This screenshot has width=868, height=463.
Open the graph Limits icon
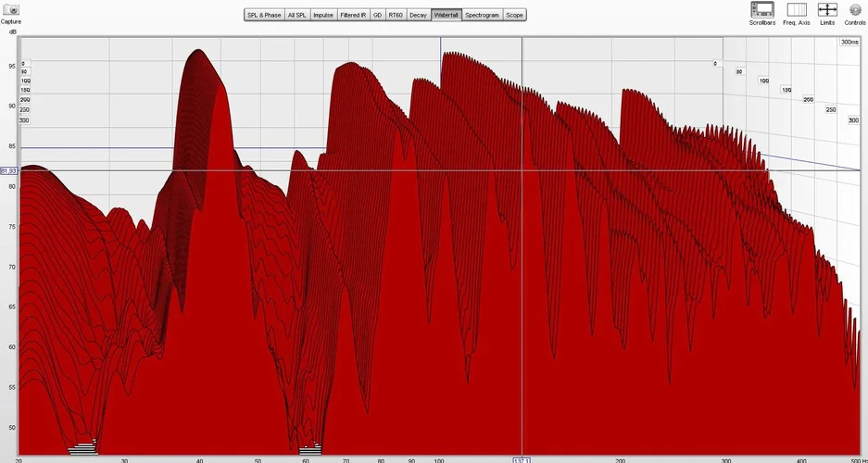coord(827,9)
